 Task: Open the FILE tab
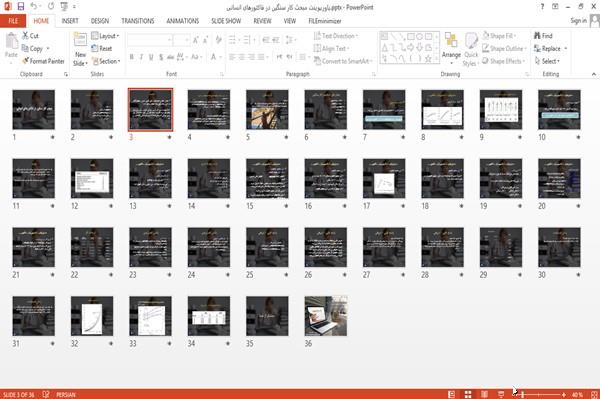13,21
